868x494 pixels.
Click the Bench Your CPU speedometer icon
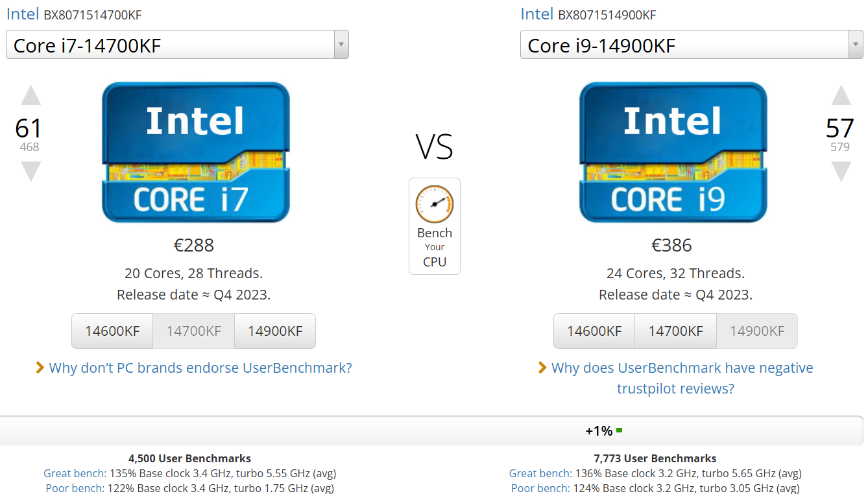434,204
